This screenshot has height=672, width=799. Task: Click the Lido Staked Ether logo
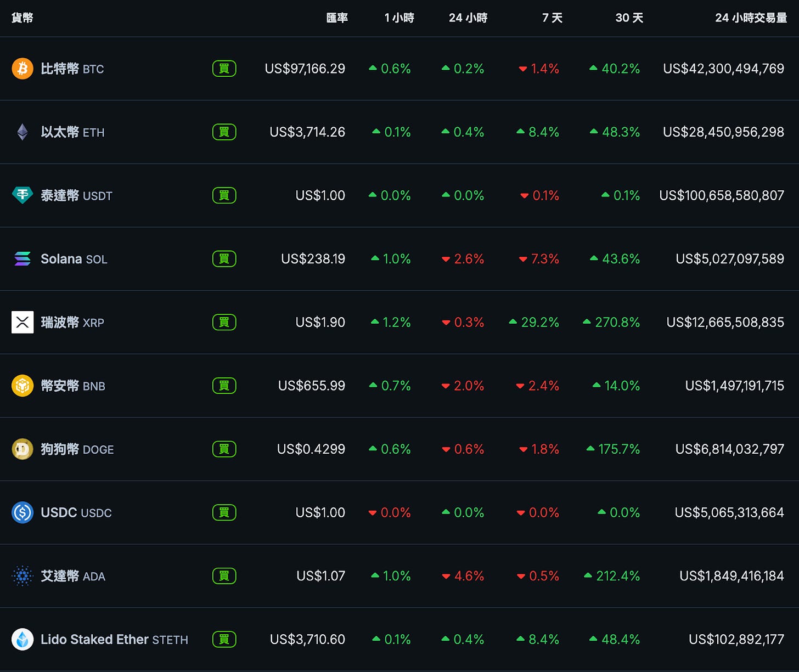(x=22, y=639)
